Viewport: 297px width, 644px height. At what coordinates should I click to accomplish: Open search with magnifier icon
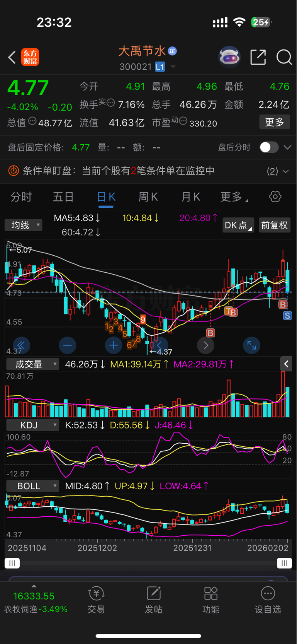[x=284, y=57]
